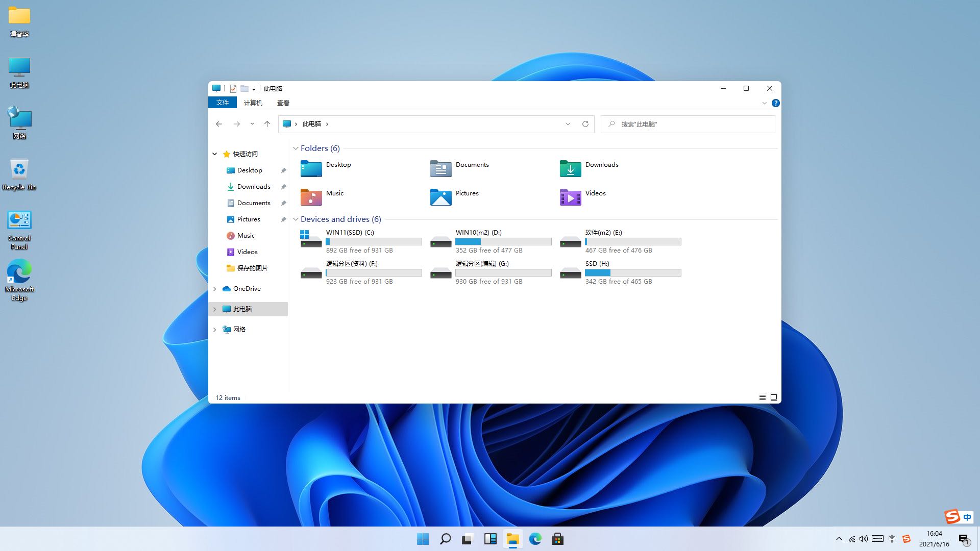The image size is (980, 551).
Task: Go up one level with up arrow
Action: click(x=267, y=124)
